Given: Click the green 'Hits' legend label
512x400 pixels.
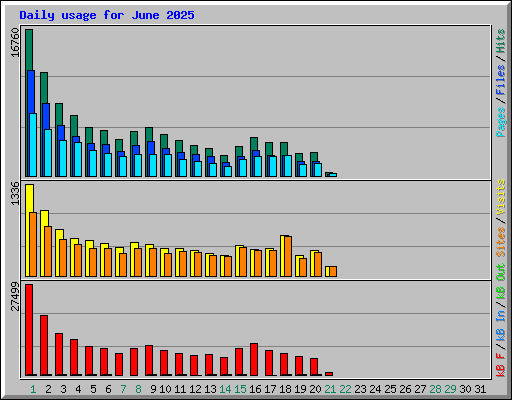Looking at the screenshot, I should (501, 41).
